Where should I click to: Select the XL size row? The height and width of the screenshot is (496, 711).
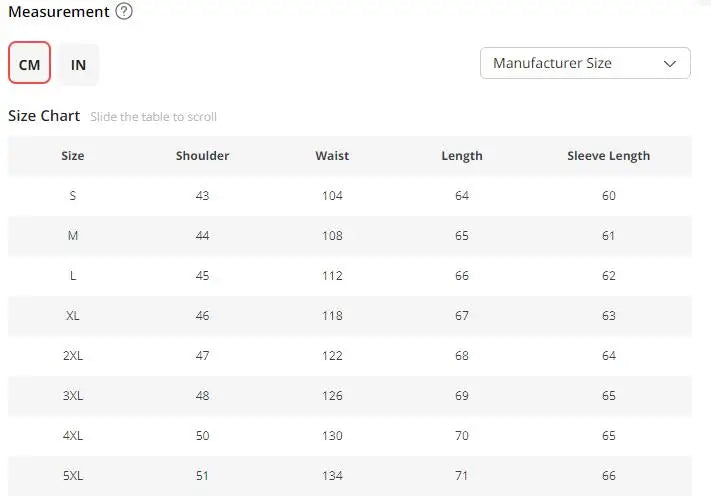[x=73, y=316]
